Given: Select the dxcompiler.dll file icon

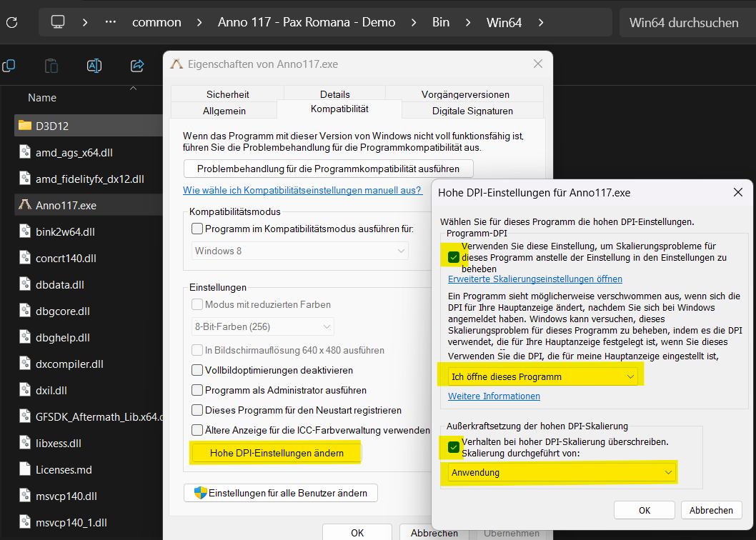Looking at the screenshot, I should point(24,364).
